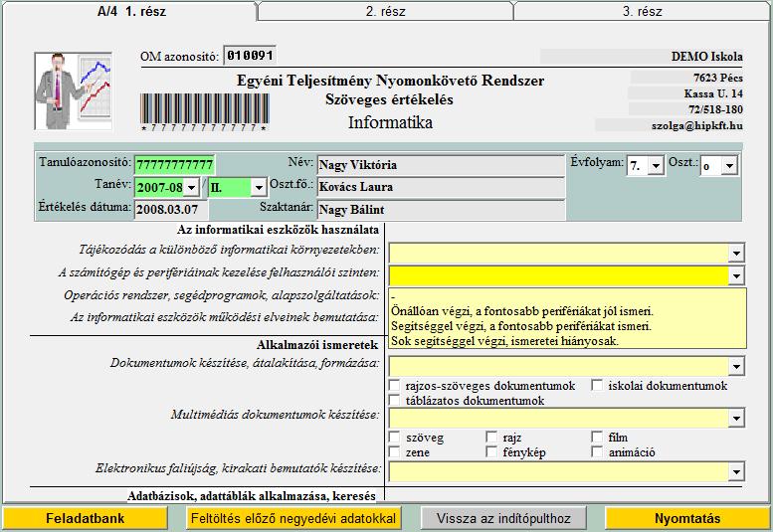Open the Oszt. class dropdown
The image size is (773, 532).
coord(729,166)
